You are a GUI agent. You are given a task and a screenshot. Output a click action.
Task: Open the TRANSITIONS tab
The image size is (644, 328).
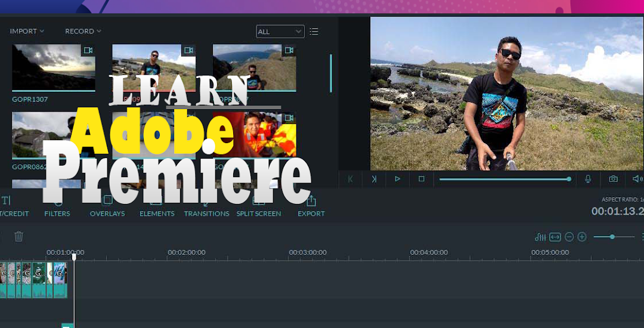coord(206,207)
